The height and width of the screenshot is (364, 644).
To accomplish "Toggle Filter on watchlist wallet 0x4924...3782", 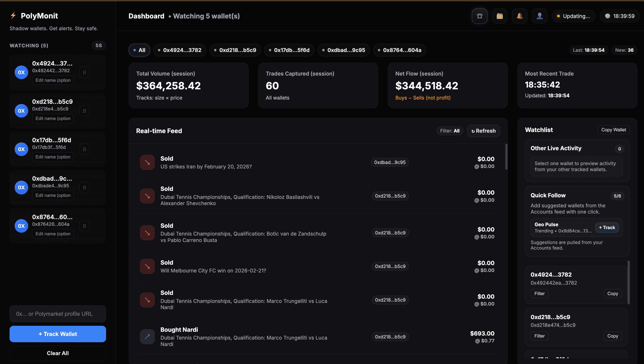I will (539, 293).
